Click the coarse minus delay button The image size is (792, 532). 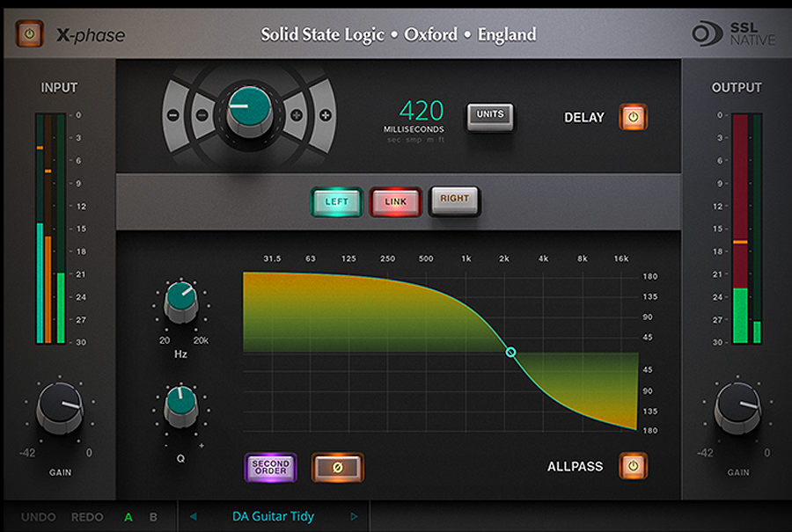tap(172, 115)
